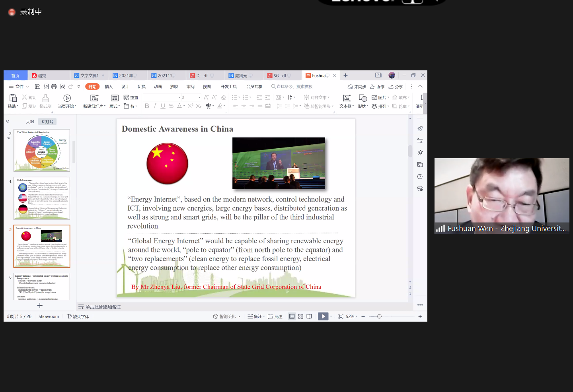Click the star/favorites icon in right sidebar
This screenshot has width=573, height=392.
[x=420, y=153]
